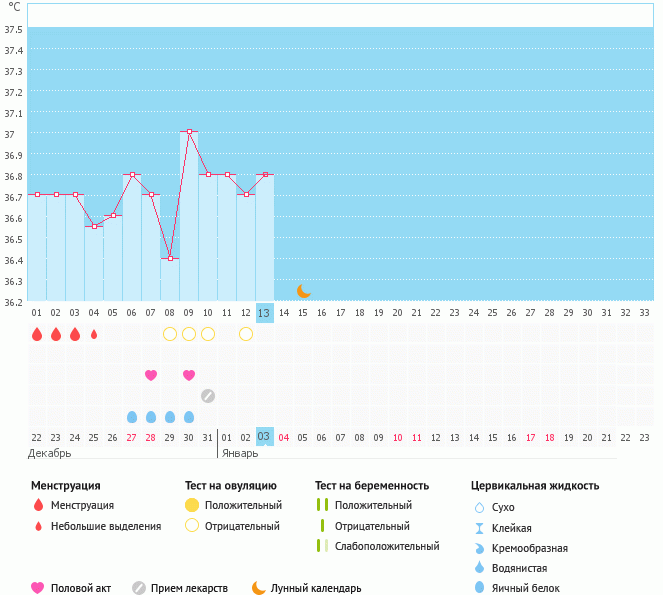This screenshot has height=595, width=663.
Task: Select the gray medication icon under day 10
Action: [208, 396]
